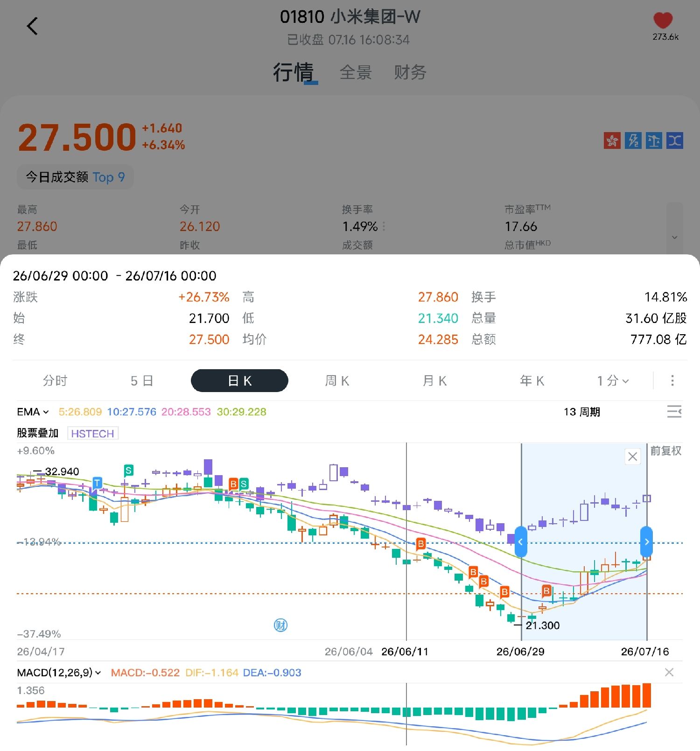Tap the 01810 小米集团-W title
The height and width of the screenshot is (751, 700).
(x=350, y=17)
